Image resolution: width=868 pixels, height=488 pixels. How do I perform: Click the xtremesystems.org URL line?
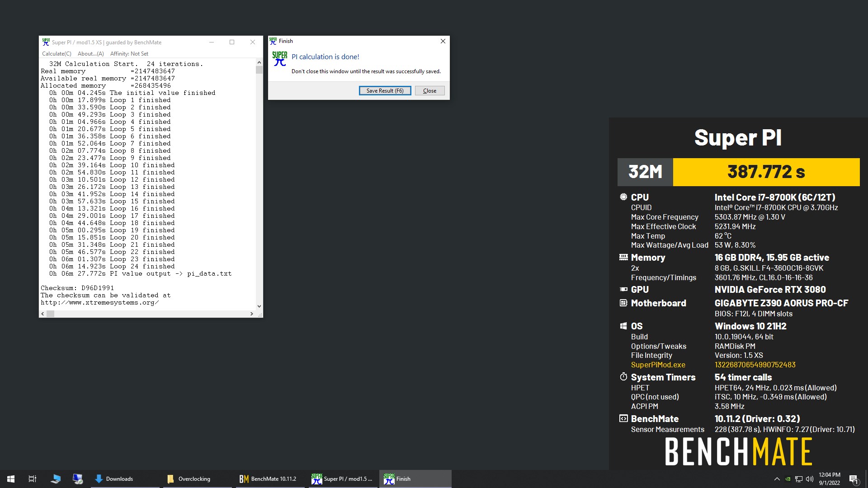tap(99, 303)
